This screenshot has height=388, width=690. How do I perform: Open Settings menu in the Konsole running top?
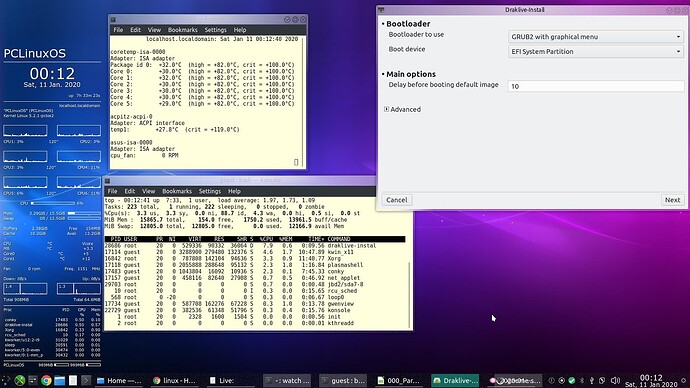click(210, 191)
